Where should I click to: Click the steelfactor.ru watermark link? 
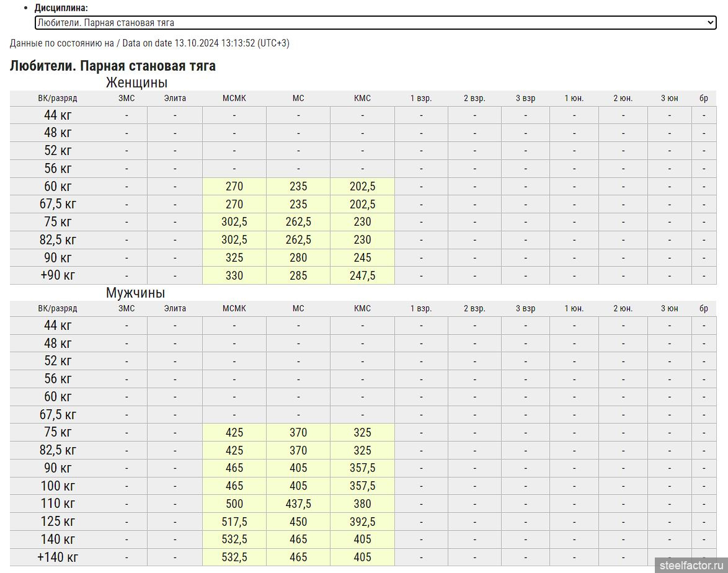point(691,564)
